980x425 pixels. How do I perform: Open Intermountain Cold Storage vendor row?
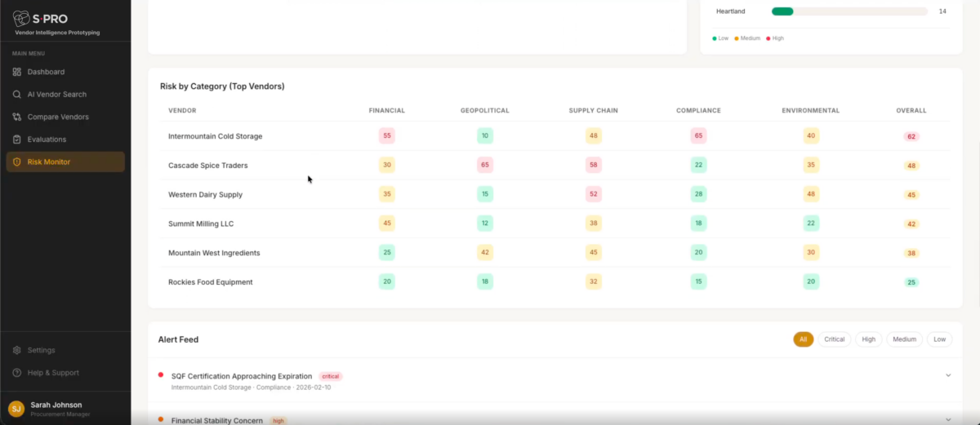click(215, 136)
